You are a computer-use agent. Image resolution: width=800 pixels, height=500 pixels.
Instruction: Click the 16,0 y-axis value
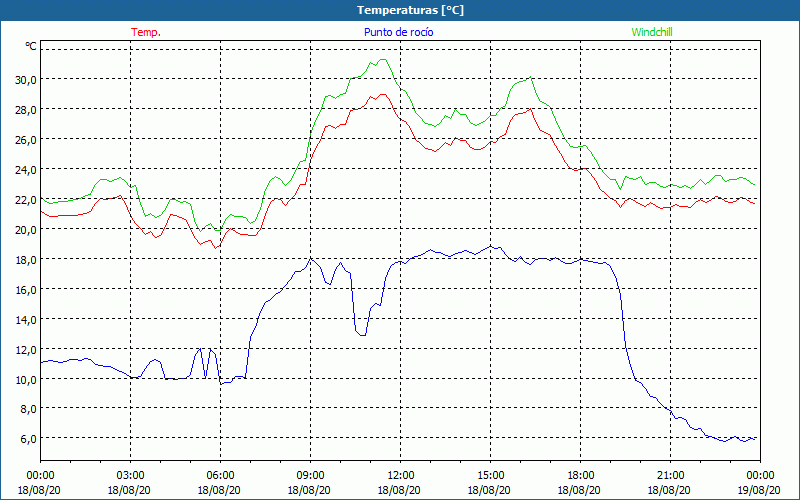coord(26,290)
